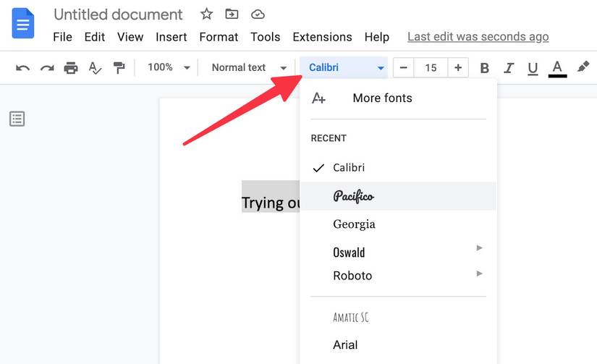Open the Tools menu
This screenshot has width=597, height=364.
265,37
